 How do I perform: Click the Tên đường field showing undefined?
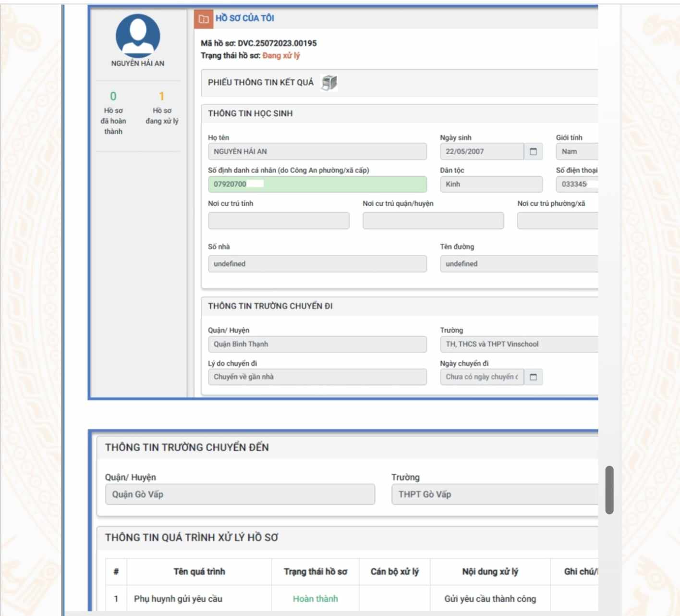(x=519, y=264)
